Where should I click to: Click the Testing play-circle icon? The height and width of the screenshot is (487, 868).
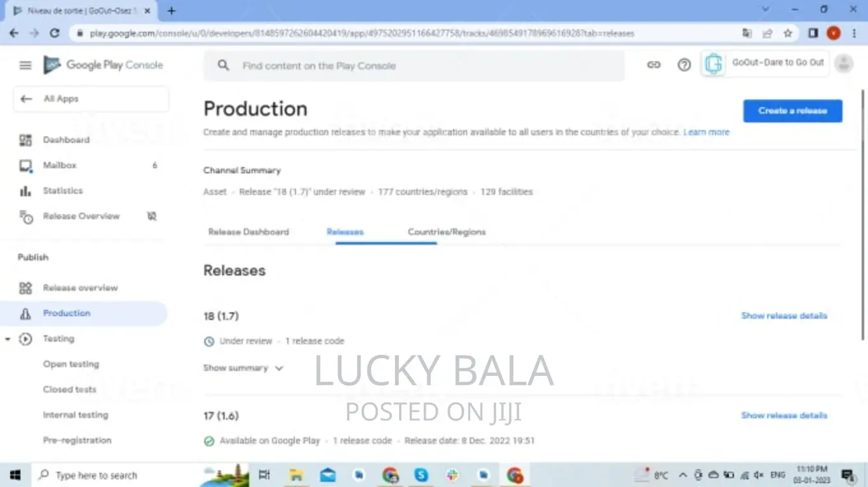tap(25, 339)
